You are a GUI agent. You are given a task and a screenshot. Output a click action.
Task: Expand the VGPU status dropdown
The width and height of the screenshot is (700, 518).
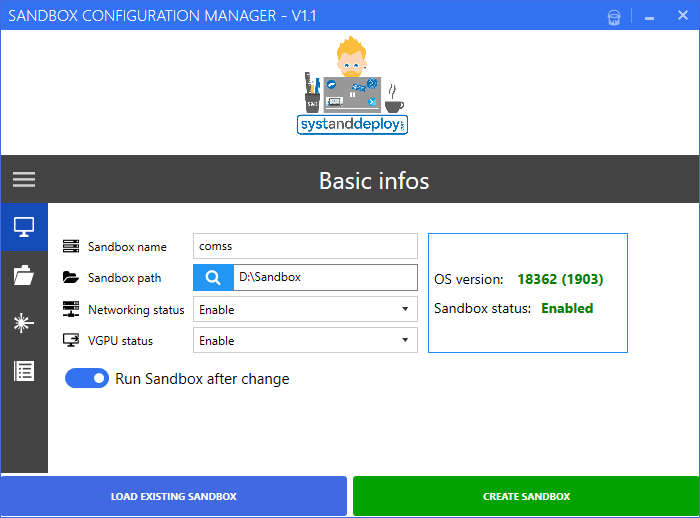pyautogui.click(x=305, y=340)
